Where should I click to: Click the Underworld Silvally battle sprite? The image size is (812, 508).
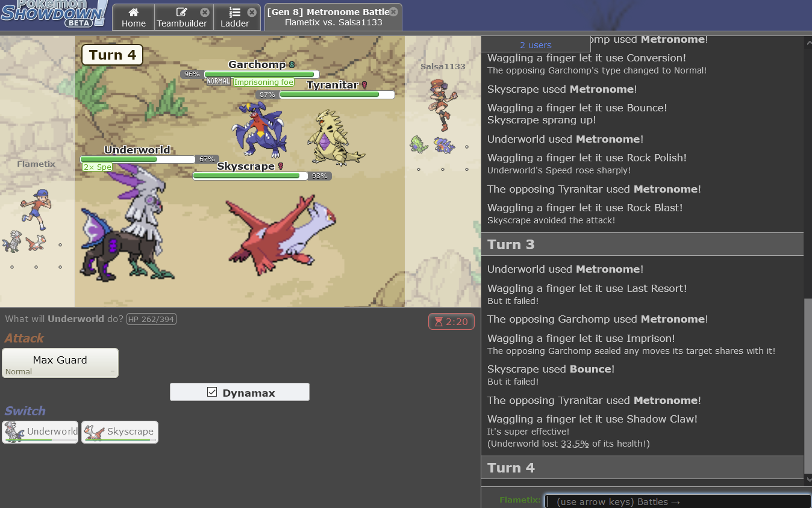pyautogui.click(x=128, y=221)
